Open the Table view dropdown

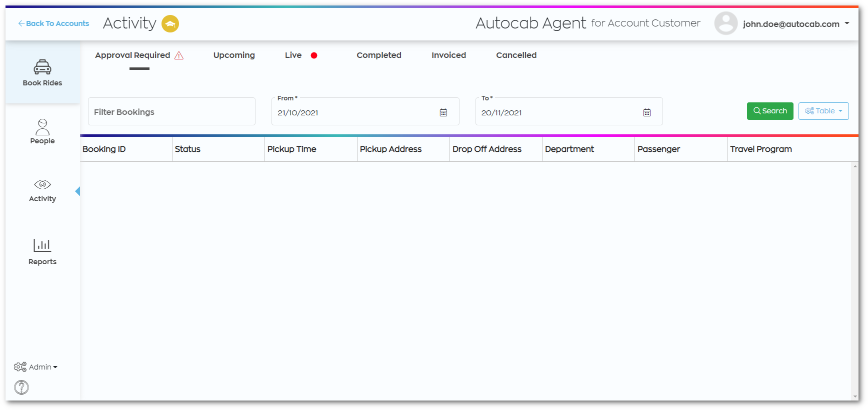coord(823,111)
